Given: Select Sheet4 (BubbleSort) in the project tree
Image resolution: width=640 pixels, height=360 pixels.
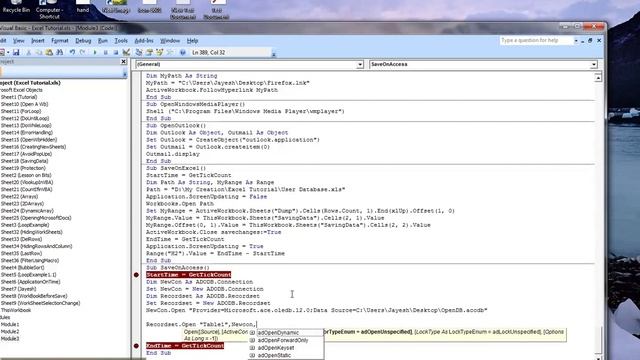Looking at the screenshot, I should point(22,268).
